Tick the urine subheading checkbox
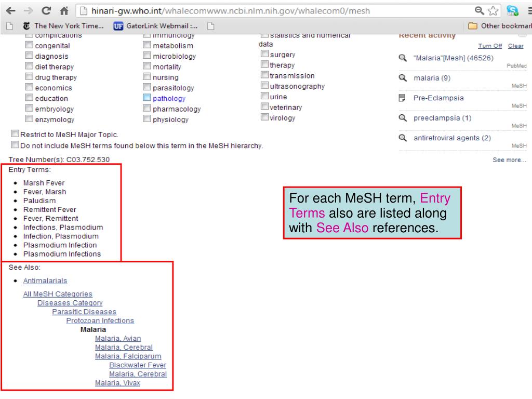The image size is (532, 399). click(264, 96)
